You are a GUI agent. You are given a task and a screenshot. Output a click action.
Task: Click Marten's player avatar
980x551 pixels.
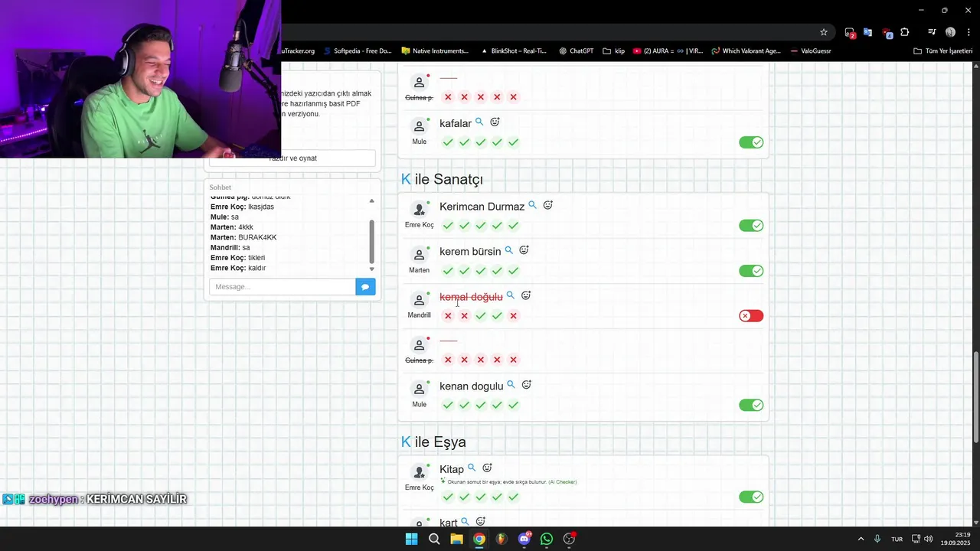click(x=419, y=254)
